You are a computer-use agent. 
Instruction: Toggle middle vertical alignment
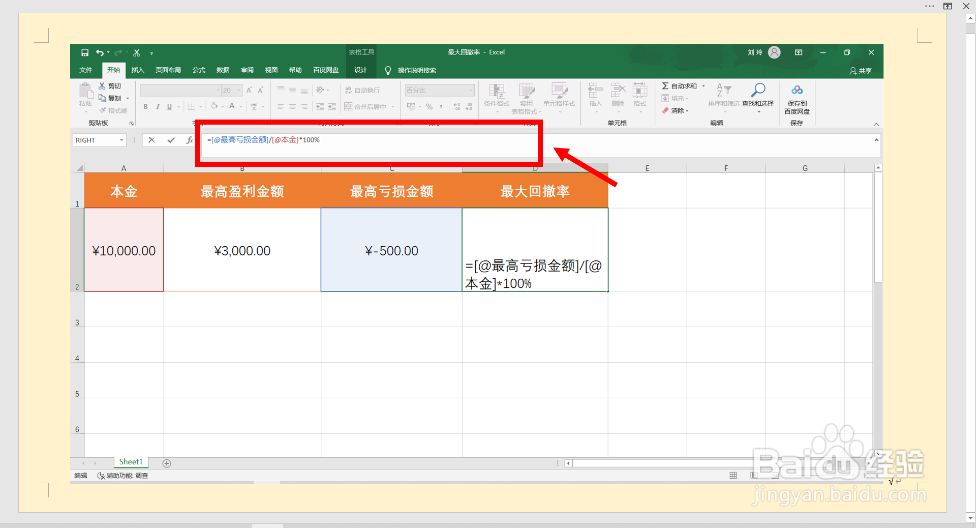pyautogui.click(x=292, y=90)
